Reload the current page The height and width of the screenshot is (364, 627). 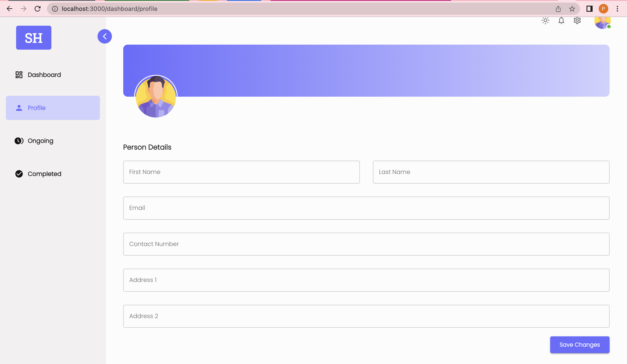pos(38,9)
